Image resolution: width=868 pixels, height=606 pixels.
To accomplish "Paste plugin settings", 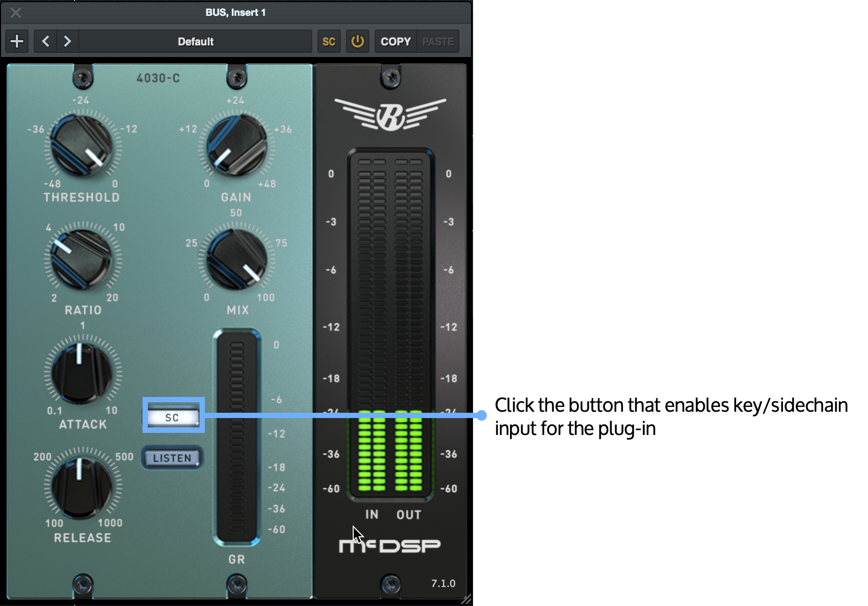I will tap(437, 41).
